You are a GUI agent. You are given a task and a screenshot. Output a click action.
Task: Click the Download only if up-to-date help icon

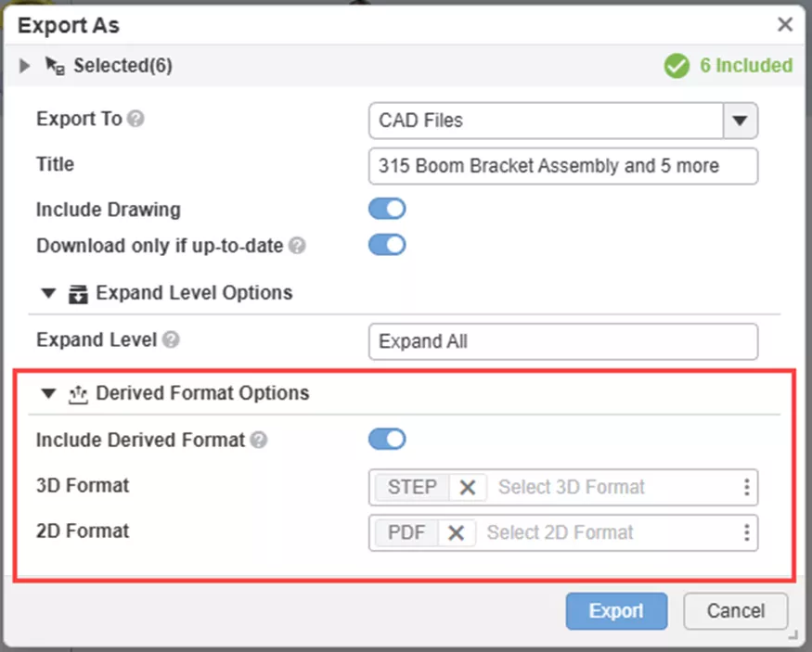coord(297,246)
